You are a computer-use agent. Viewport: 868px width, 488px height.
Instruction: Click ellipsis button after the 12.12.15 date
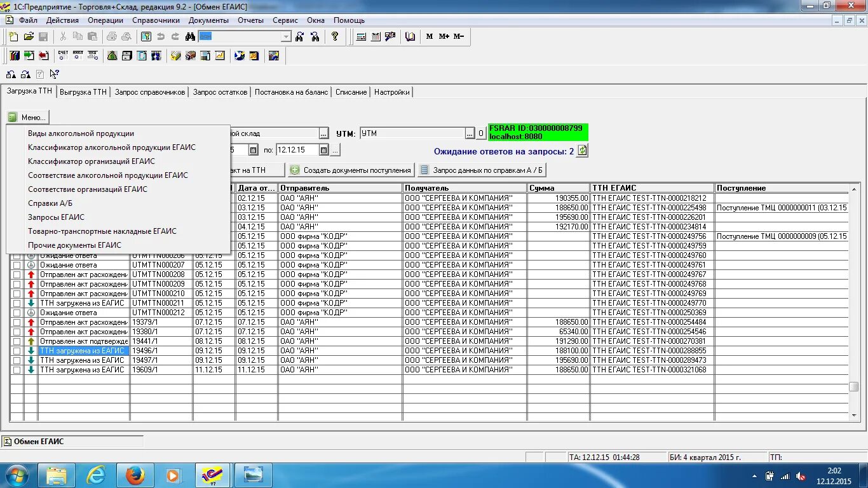(335, 150)
